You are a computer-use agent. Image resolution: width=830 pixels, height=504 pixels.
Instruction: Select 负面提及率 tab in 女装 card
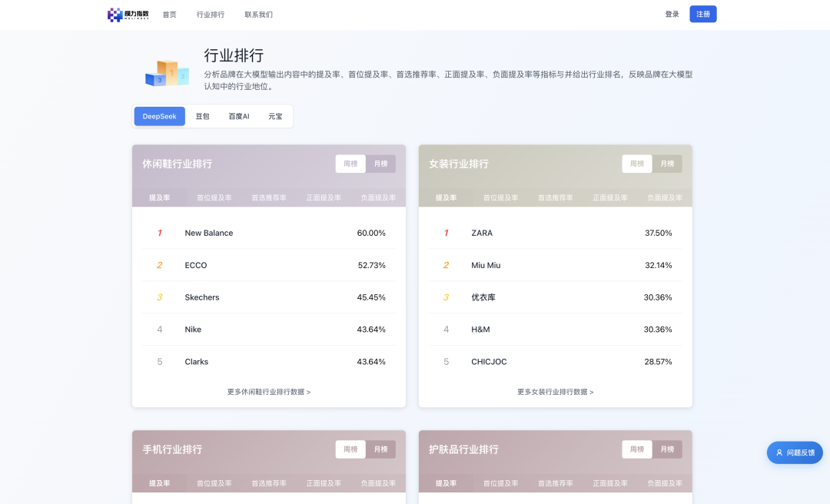click(x=664, y=198)
